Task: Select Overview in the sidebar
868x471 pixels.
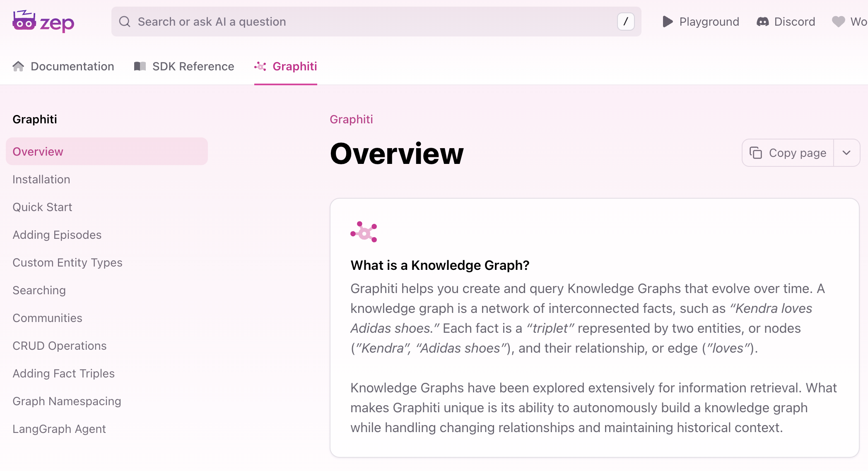Action: click(107, 151)
